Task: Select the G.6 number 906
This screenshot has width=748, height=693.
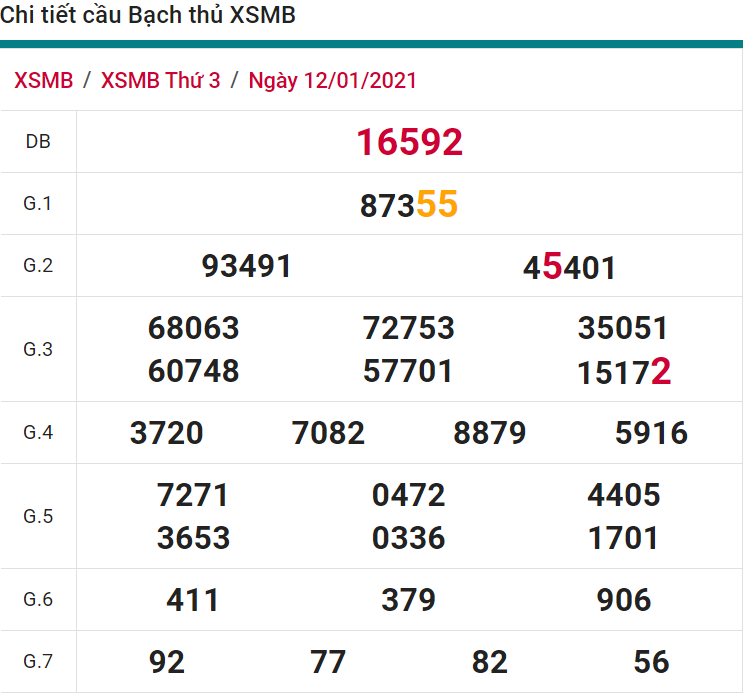Action: pyautogui.click(x=623, y=600)
